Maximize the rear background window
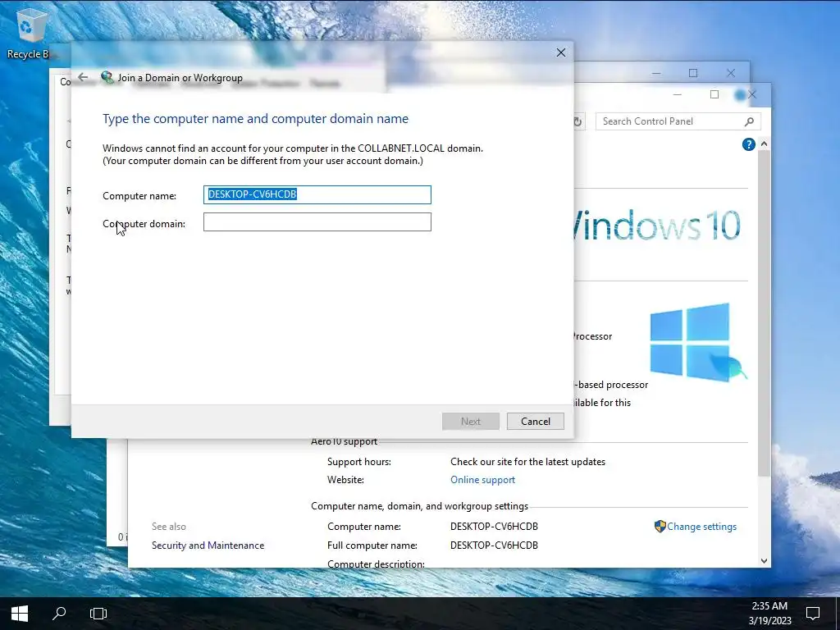 (x=693, y=73)
